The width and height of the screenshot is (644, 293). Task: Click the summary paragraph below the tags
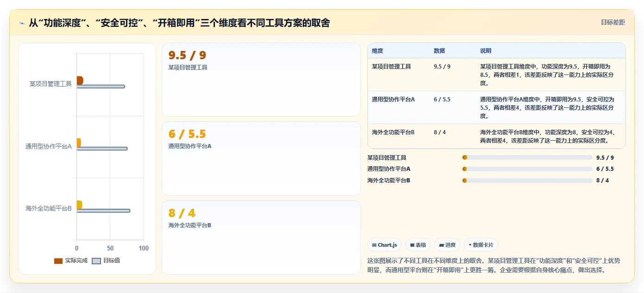click(x=493, y=265)
